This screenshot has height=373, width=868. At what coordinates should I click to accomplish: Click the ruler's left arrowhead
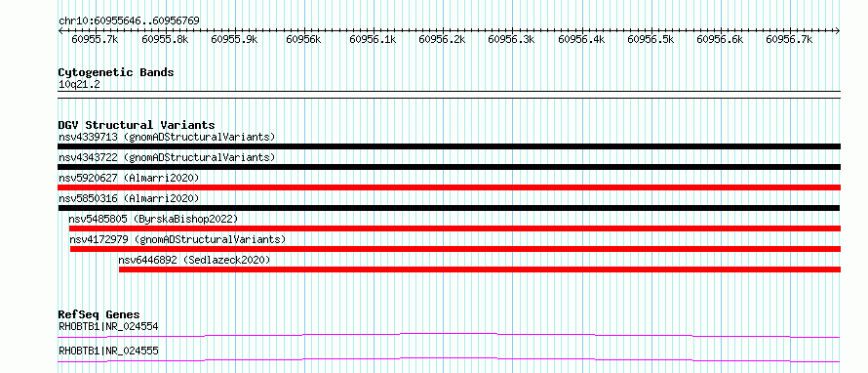[60, 30]
